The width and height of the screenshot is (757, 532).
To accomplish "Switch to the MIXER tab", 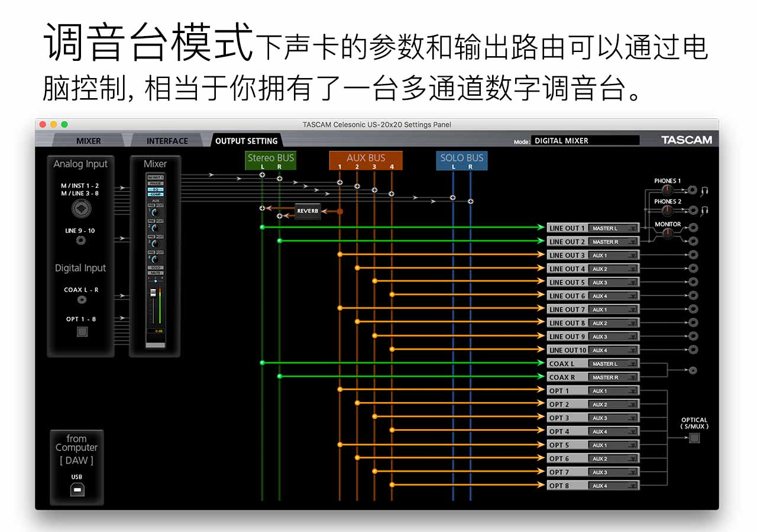I will coord(89,141).
